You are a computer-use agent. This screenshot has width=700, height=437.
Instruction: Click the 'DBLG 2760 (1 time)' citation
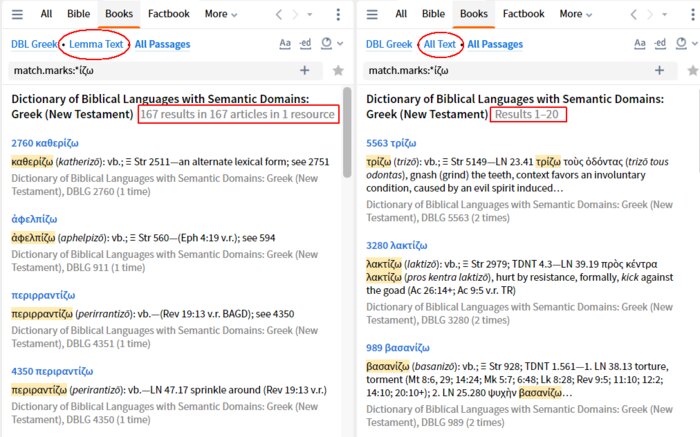[x=108, y=191]
